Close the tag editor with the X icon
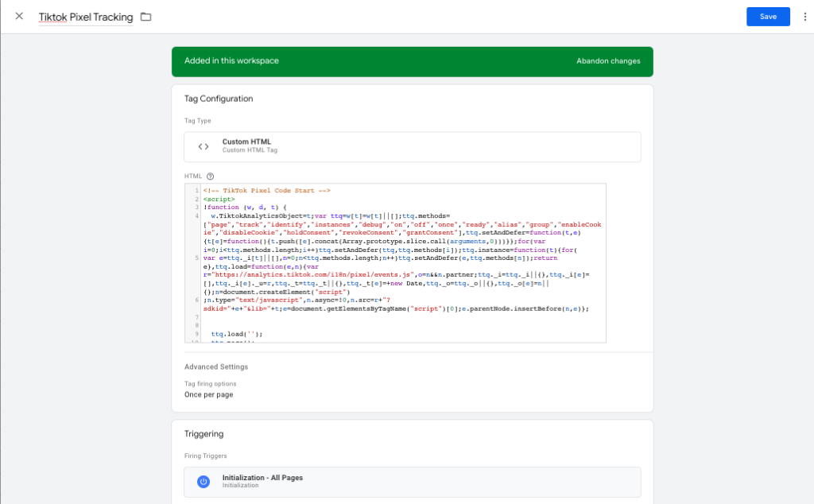 pos(19,17)
